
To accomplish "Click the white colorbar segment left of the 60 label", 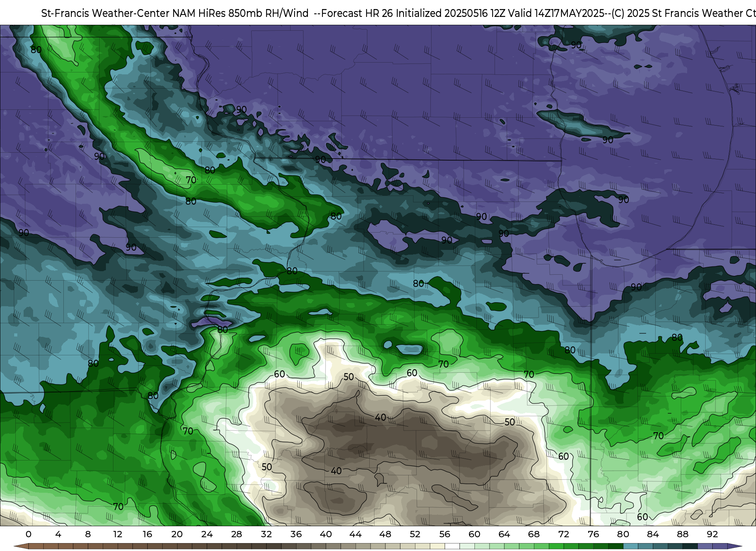I will [x=452, y=546].
